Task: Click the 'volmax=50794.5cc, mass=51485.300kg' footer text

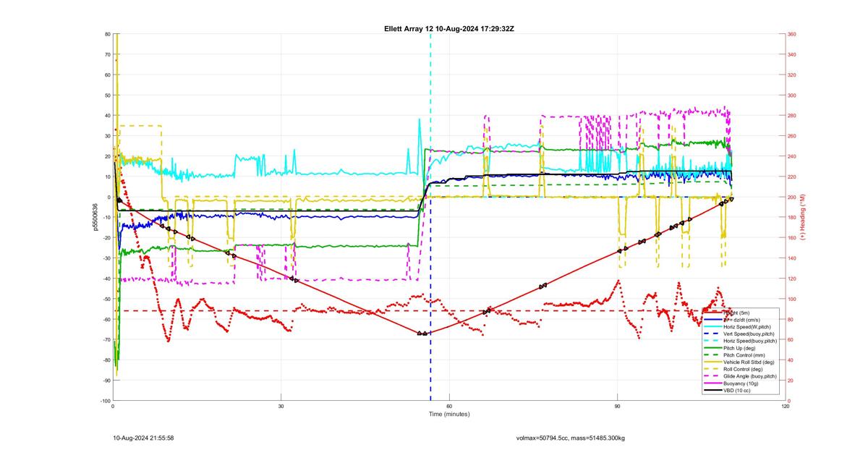Action: click(570, 438)
